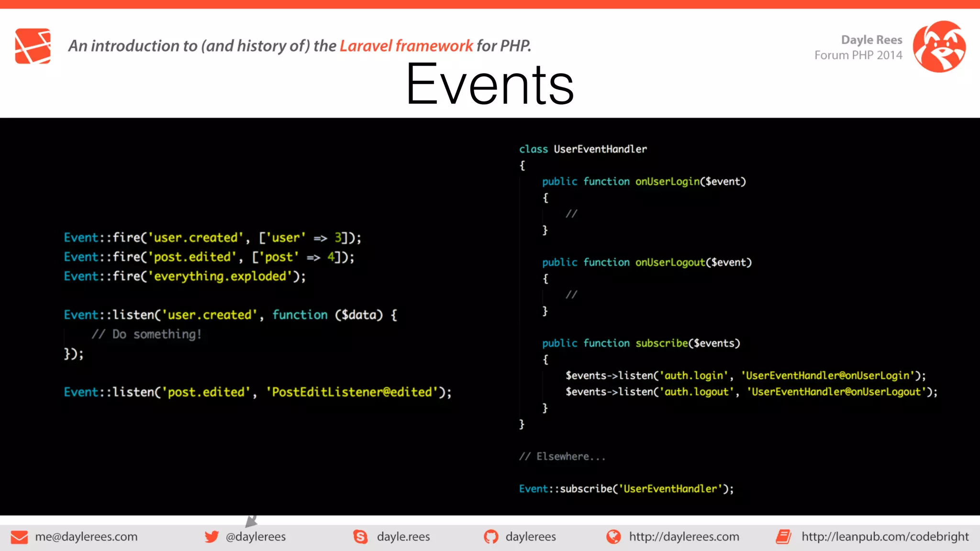This screenshot has height=551, width=980.
Task: Click the 'auth.logout' listen line
Action: click(752, 392)
